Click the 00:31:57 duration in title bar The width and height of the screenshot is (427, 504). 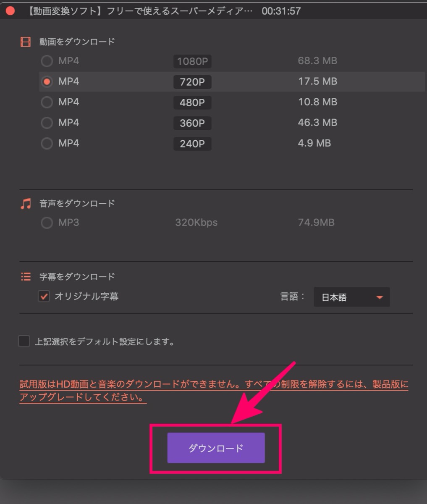[281, 11]
